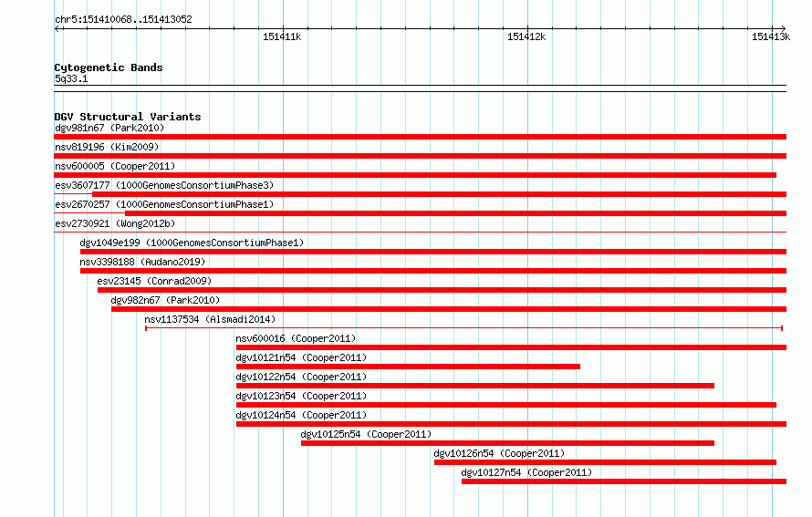Click the red bar under dgv10121n54
This screenshot has width=812, height=517.
click(x=408, y=367)
